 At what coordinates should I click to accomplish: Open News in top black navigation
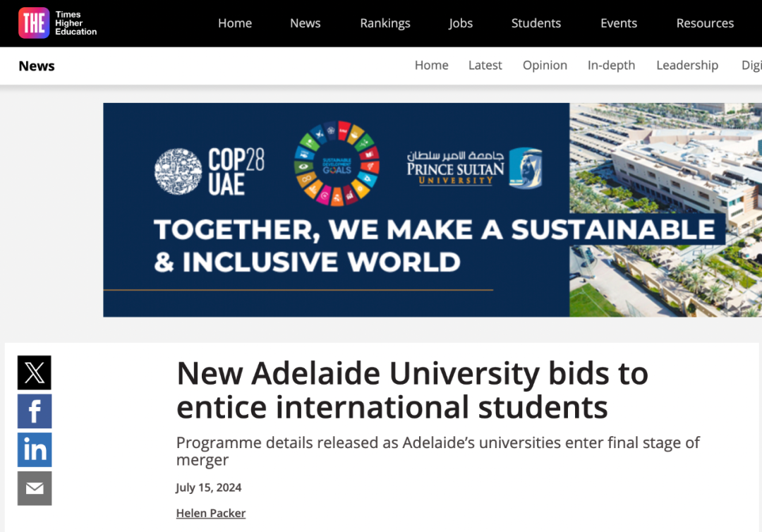(306, 23)
